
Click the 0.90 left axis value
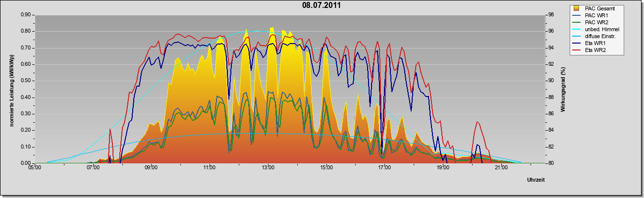pyautogui.click(x=26, y=15)
